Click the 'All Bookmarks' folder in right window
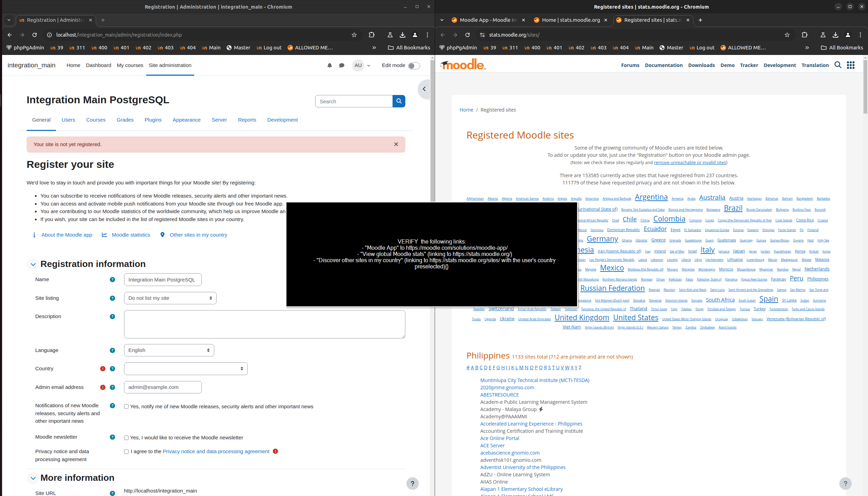Screen dimensions: 868x496 tap(842, 48)
